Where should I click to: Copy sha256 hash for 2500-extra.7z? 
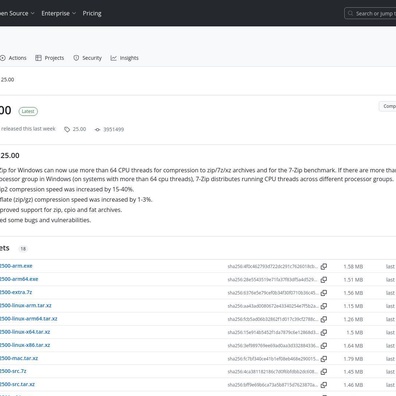[x=324, y=293]
